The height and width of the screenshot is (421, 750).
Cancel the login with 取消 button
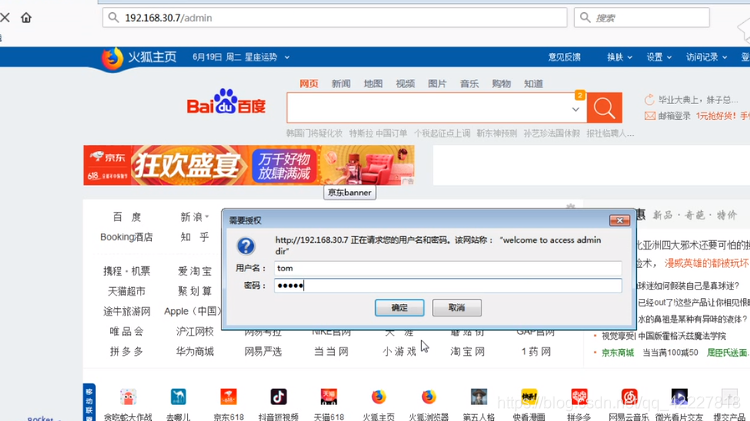click(x=457, y=308)
